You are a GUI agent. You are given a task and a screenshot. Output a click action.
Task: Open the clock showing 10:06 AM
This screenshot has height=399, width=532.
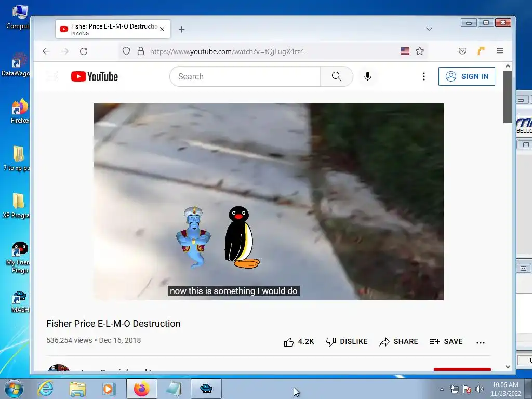click(505, 389)
